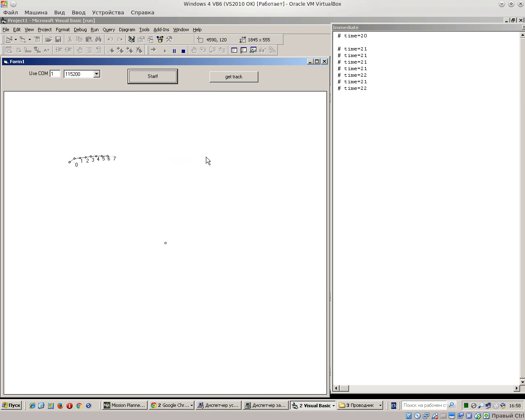Click the Break (pause) toolbar icon
The height and width of the screenshot is (420, 525).
pos(174,51)
